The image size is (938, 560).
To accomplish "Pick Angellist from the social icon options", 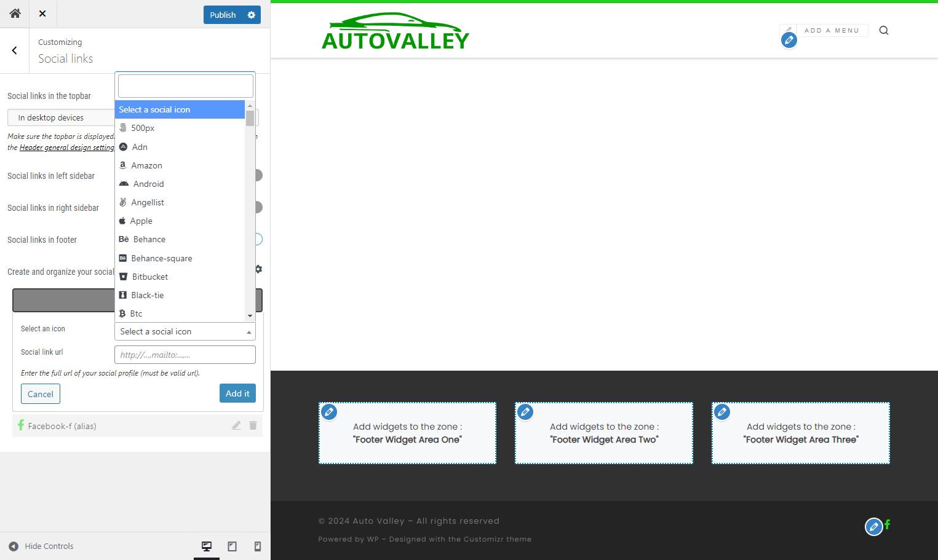I will click(180, 202).
